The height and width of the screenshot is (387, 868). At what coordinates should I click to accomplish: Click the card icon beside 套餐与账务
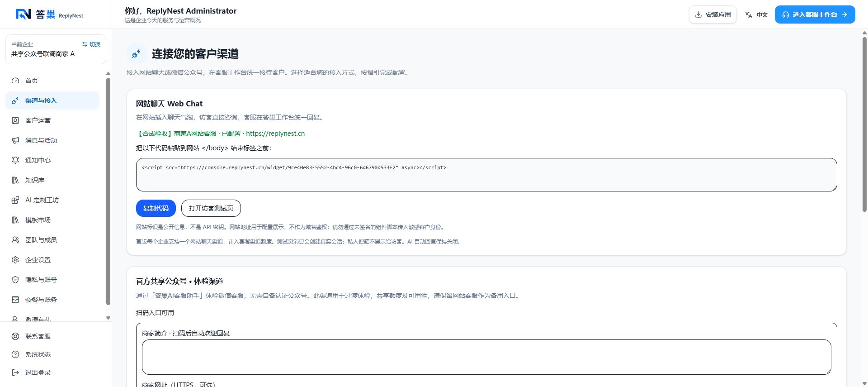(15, 300)
